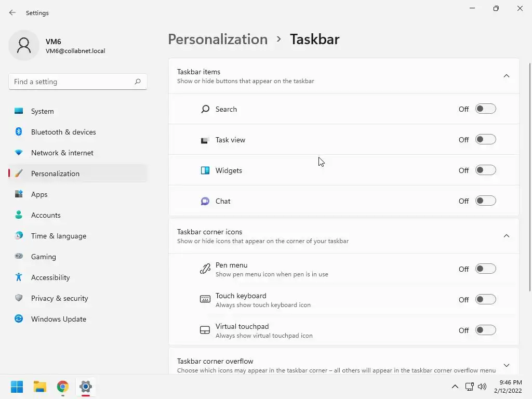
Task: Click the Bluetooth icon in sidebar
Action: click(x=19, y=131)
